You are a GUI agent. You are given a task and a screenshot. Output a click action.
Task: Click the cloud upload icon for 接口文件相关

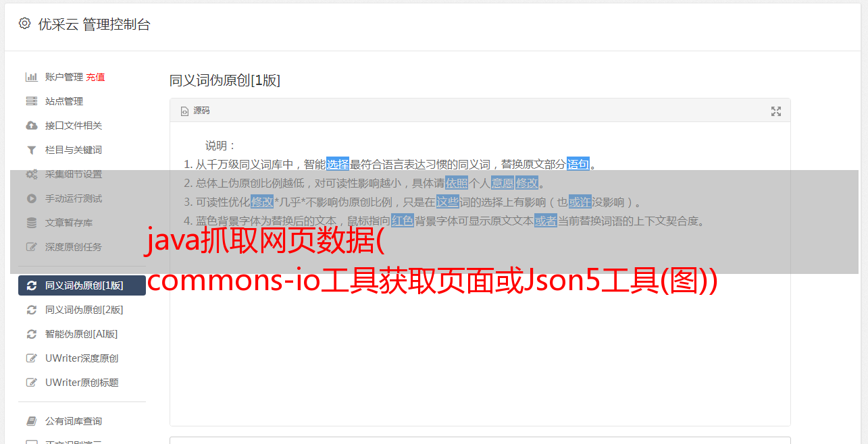(31, 126)
